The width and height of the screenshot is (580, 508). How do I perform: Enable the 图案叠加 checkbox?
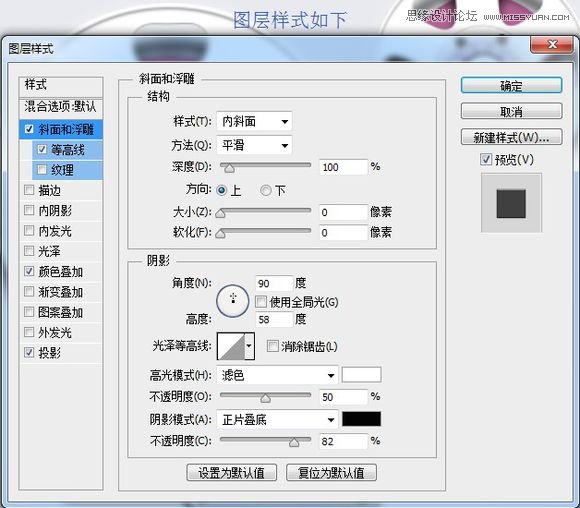pyautogui.click(x=29, y=312)
